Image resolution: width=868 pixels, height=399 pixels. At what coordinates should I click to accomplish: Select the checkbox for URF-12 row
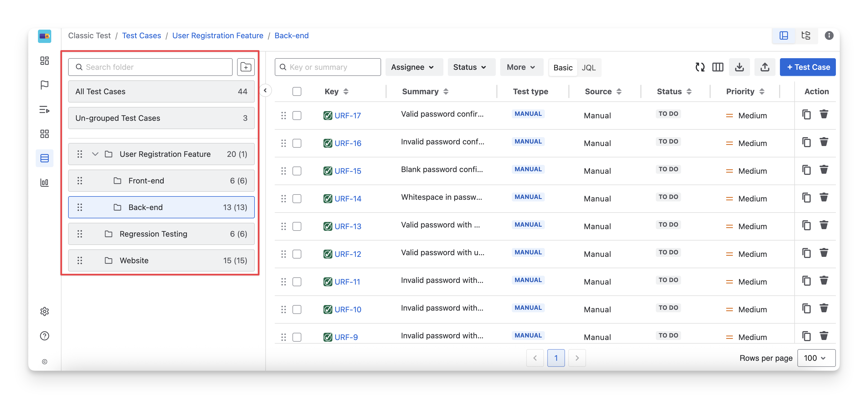click(297, 254)
